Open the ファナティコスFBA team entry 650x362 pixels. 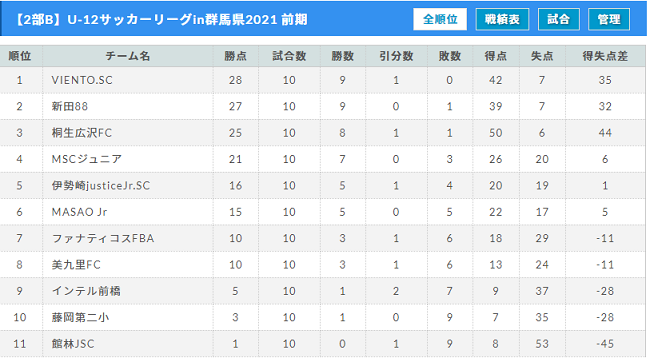click(x=103, y=238)
